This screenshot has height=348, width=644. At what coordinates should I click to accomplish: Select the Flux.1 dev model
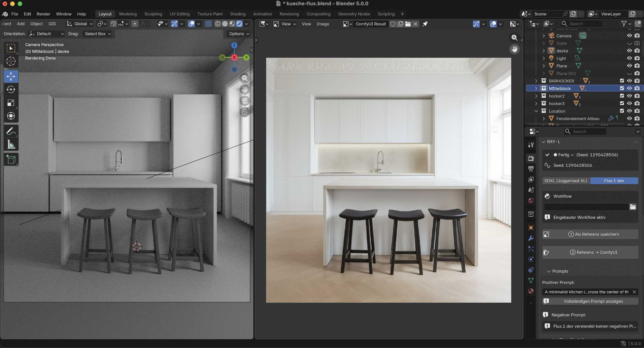(x=614, y=181)
